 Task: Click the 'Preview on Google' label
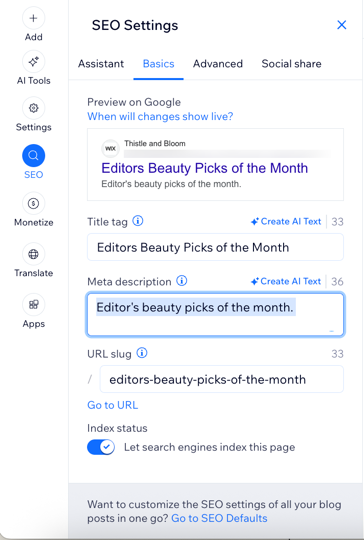click(134, 102)
